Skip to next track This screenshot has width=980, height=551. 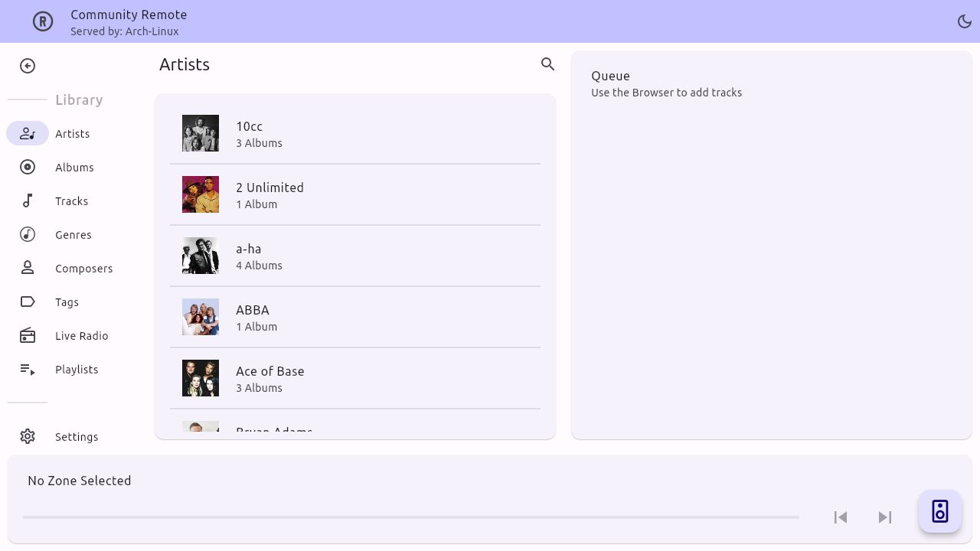point(885,517)
